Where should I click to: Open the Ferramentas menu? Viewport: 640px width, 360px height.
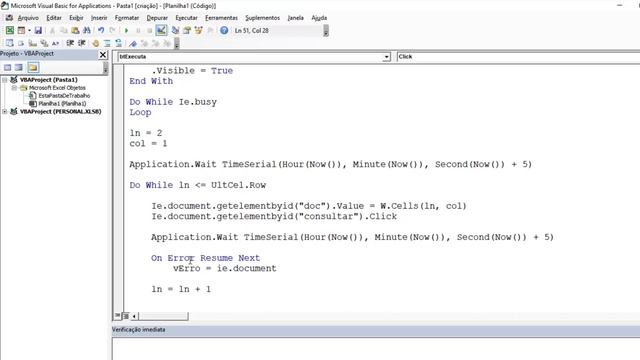(x=221, y=18)
